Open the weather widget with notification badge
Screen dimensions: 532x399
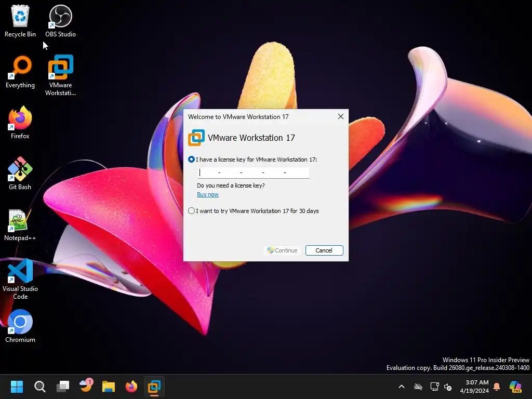click(86, 385)
